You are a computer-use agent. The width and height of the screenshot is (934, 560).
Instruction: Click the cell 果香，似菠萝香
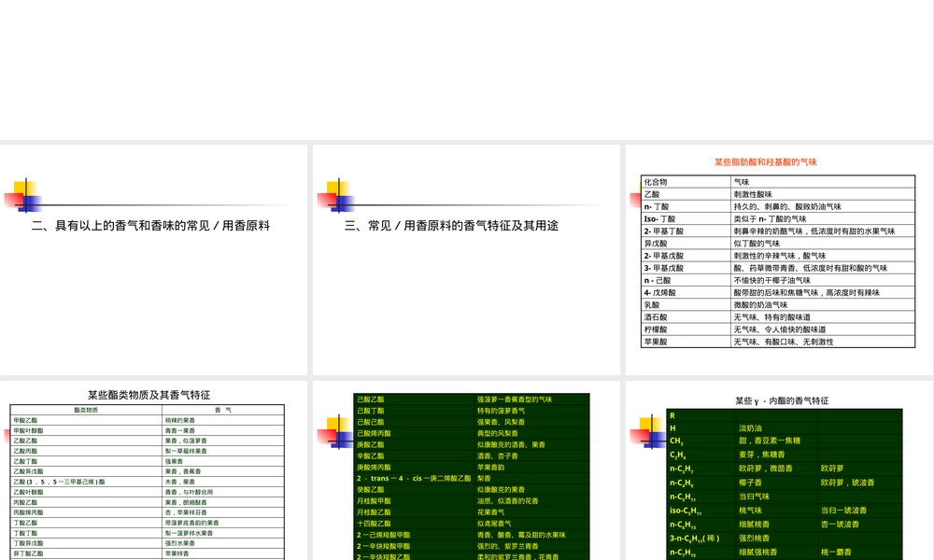pos(223,441)
